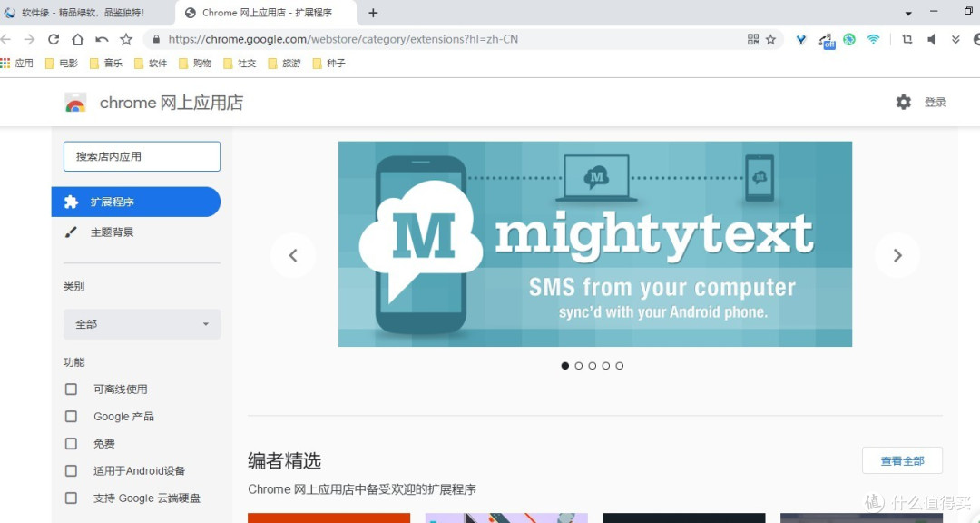Click the Chrome Web Store logo
This screenshot has width=980, height=523.
coord(75,103)
